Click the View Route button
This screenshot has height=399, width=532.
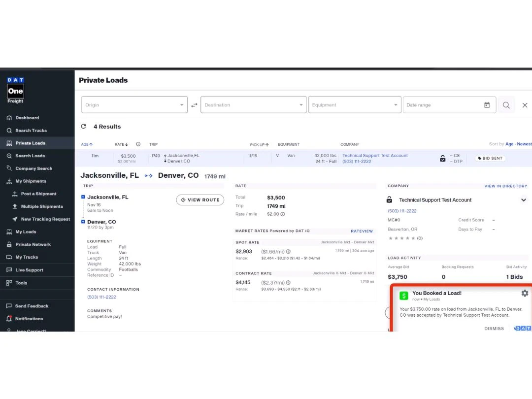(x=200, y=200)
